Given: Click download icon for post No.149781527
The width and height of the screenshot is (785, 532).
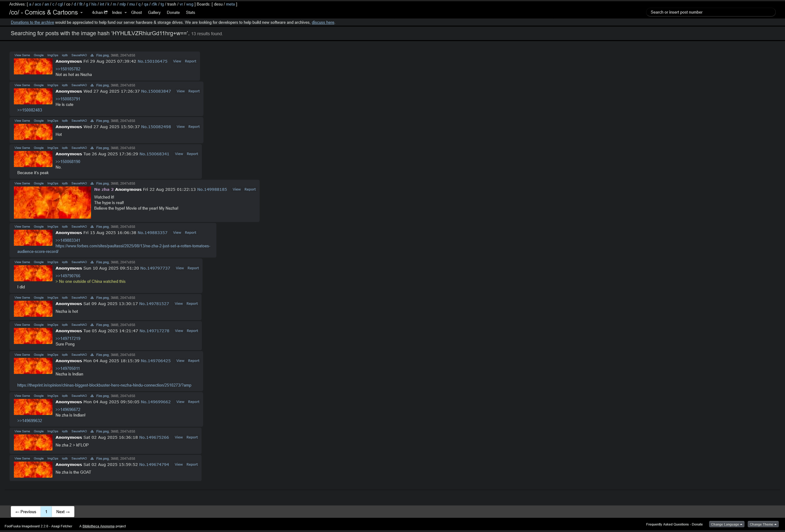Looking at the screenshot, I should click(92, 298).
